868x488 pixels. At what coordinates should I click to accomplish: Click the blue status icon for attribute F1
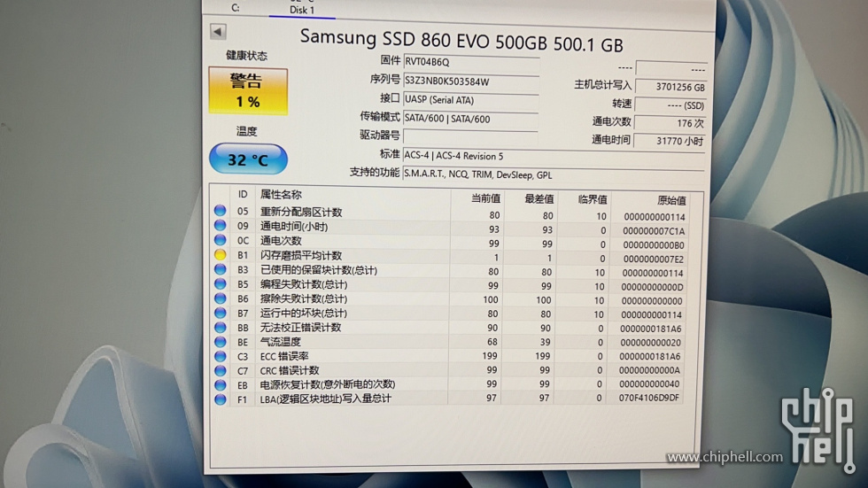[x=221, y=399]
